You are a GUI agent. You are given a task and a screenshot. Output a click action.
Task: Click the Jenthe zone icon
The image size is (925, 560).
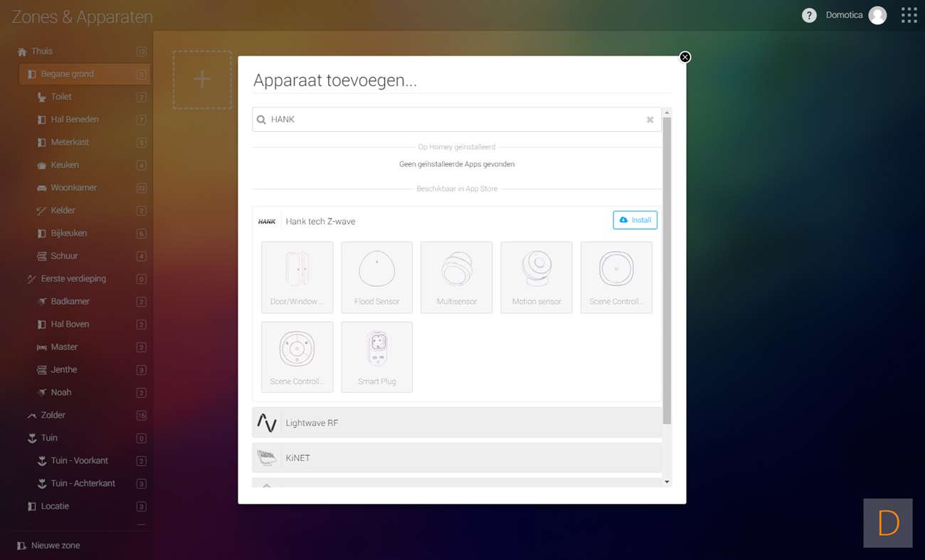[x=42, y=370]
